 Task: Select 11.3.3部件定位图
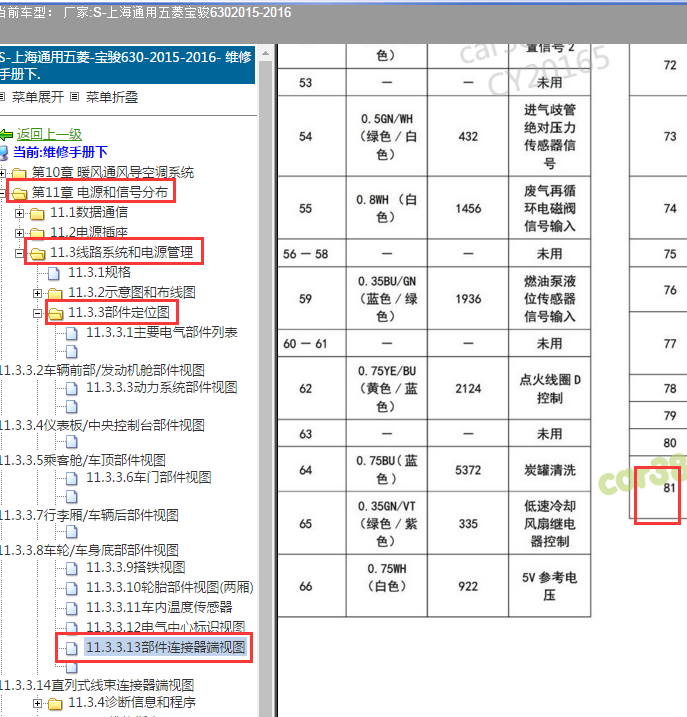[119, 312]
